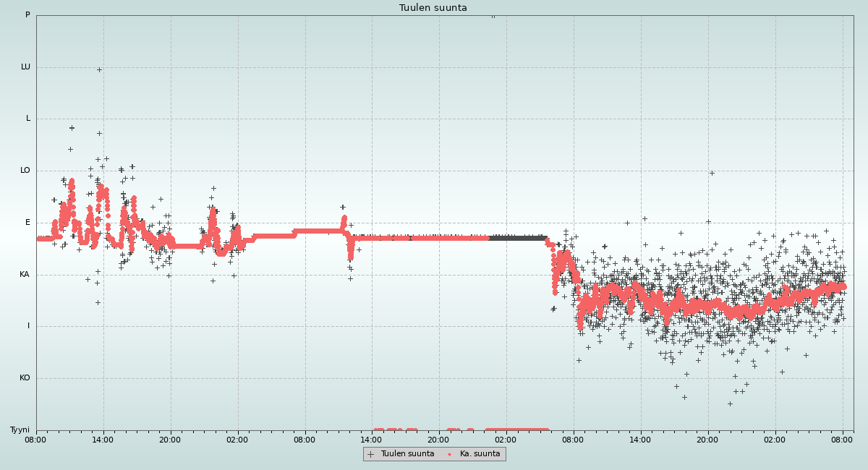Pick the "LO" y-axis label
This screenshot has height=470, width=868.
(x=25, y=171)
